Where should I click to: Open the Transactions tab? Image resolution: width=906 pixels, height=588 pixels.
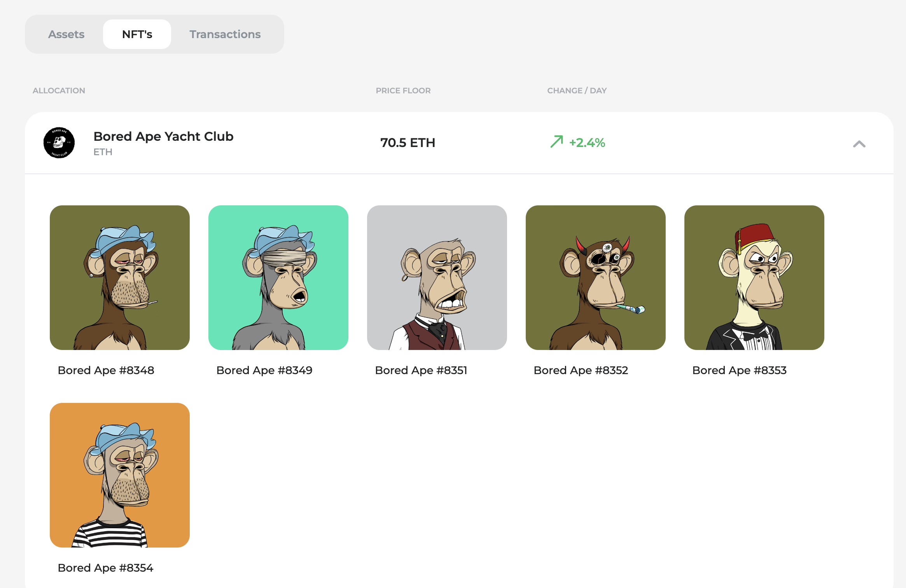(x=225, y=34)
